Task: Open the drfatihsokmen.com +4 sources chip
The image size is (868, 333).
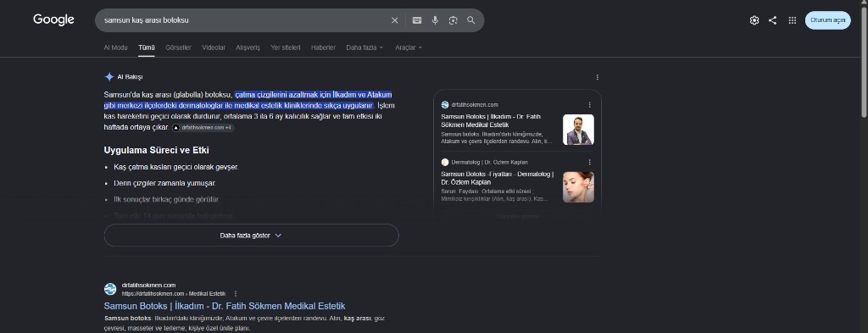Action: [x=203, y=128]
